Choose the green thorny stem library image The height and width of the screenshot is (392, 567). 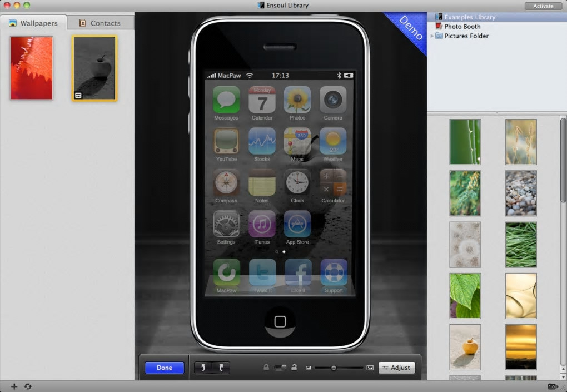465,142
